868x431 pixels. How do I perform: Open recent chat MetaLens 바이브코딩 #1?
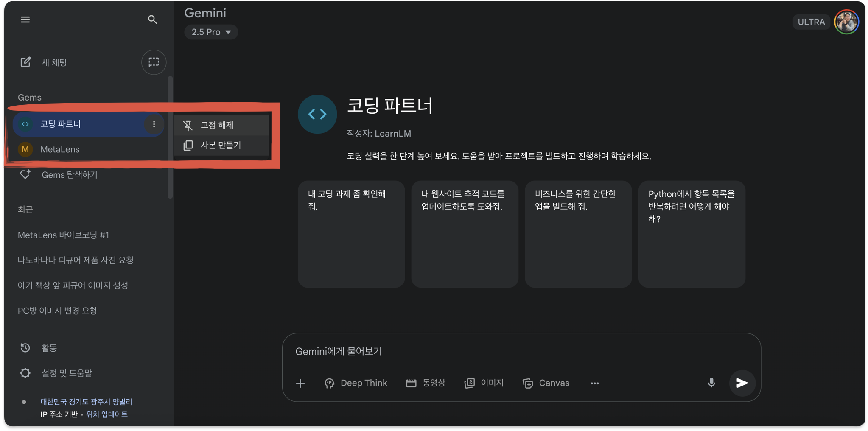(x=63, y=235)
